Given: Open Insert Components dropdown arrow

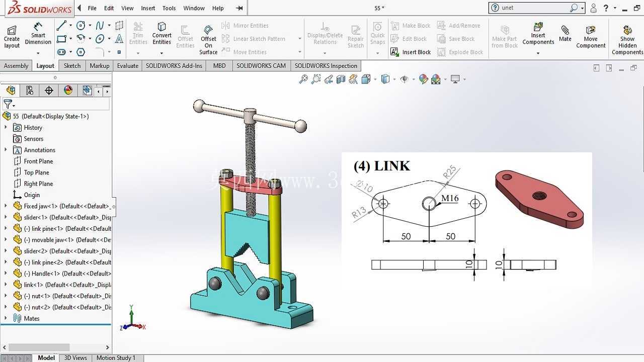Looking at the screenshot, I should tap(538, 53).
